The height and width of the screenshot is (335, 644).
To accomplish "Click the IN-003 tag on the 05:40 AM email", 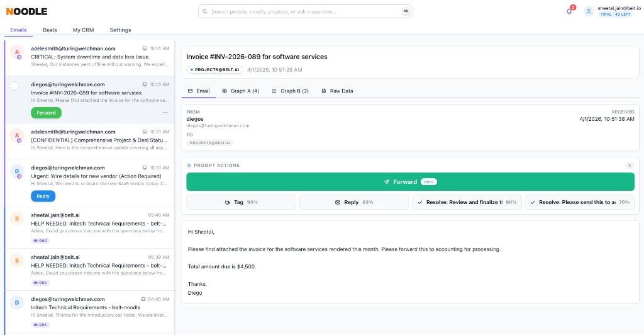I will 40,241.
